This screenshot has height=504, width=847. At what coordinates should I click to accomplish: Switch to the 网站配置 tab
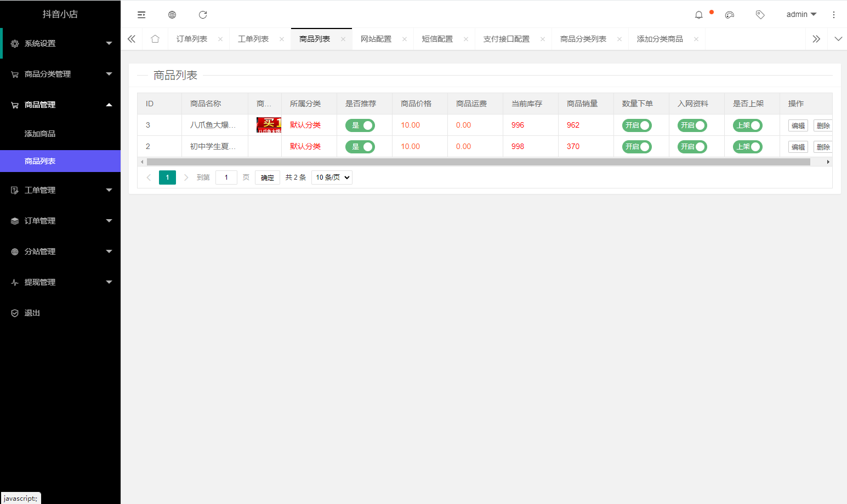tap(377, 38)
